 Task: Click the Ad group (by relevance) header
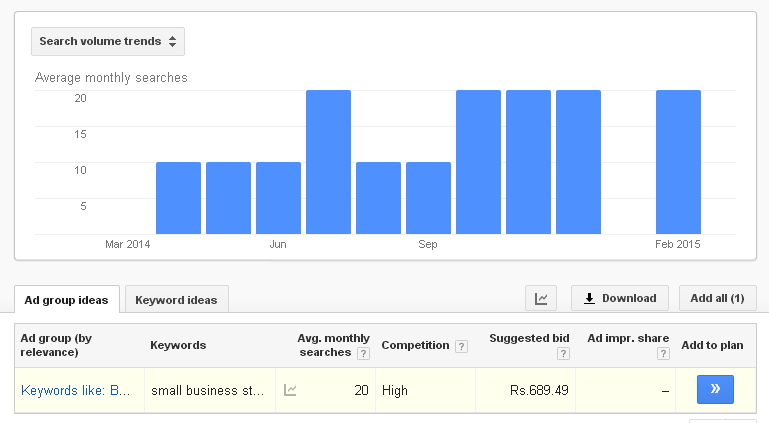[x=57, y=345]
